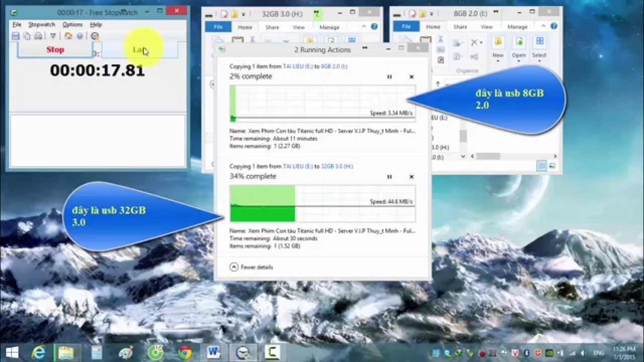Open Home tab in 32GB 3.0 window

pyautogui.click(x=245, y=27)
